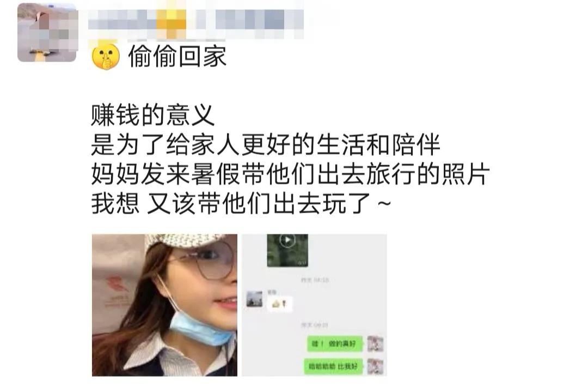Play the video in chat screenshot
The width and height of the screenshot is (588, 387).
287,240
